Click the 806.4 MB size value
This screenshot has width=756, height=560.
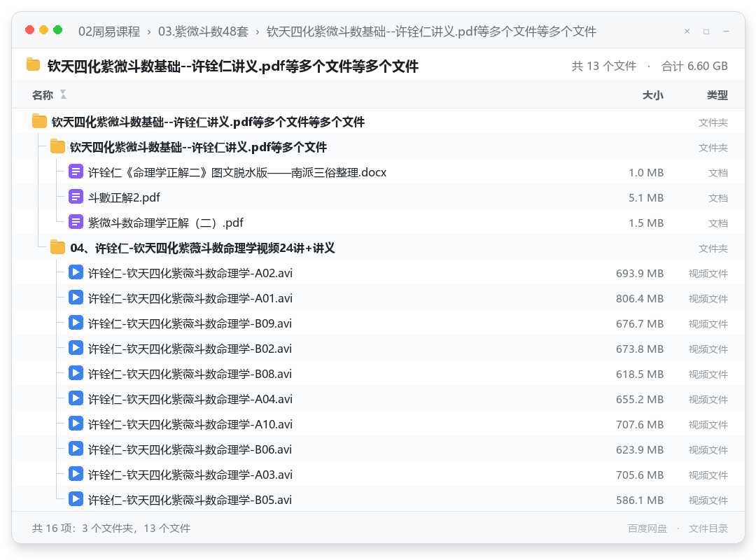(x=640, y=298)
